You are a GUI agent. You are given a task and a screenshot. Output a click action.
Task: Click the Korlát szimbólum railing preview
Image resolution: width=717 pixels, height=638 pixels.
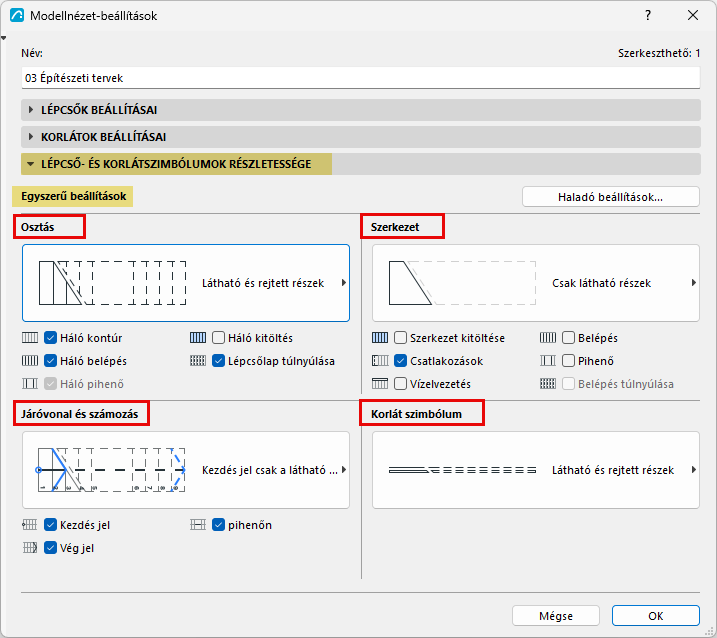click(462, 470)
